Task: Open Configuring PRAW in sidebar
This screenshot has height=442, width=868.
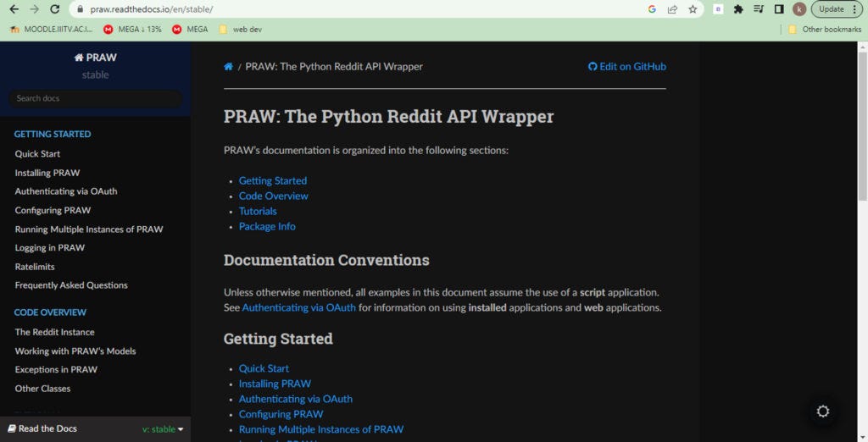Action: point(53,210)
